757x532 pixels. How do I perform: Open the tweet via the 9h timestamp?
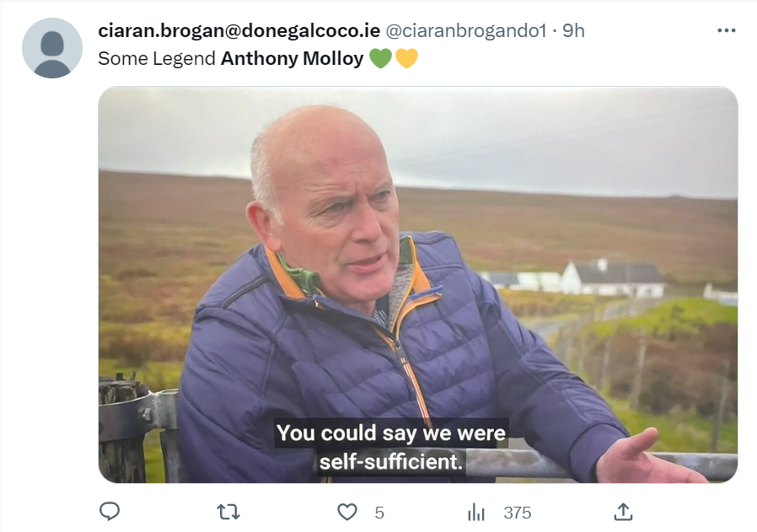coord(573,30)
